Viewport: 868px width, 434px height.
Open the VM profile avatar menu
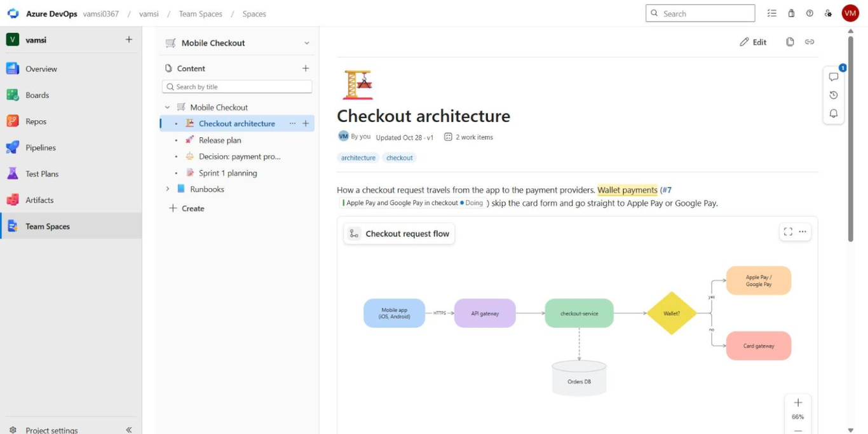(850, 13)
